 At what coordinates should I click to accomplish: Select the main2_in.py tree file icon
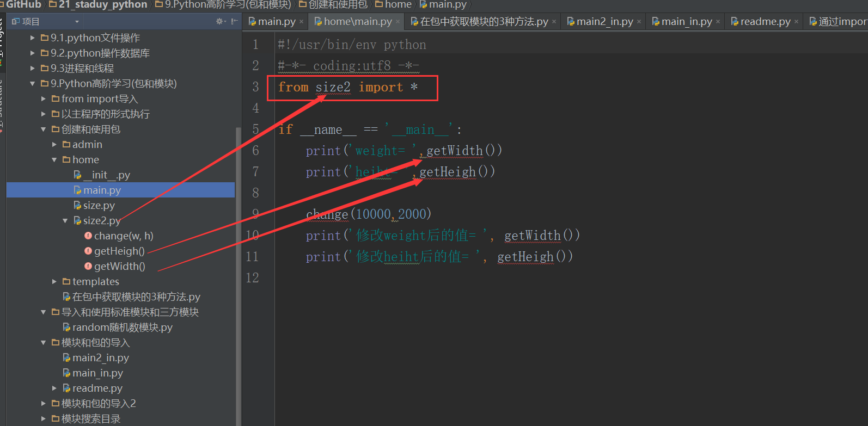[66, 358]
